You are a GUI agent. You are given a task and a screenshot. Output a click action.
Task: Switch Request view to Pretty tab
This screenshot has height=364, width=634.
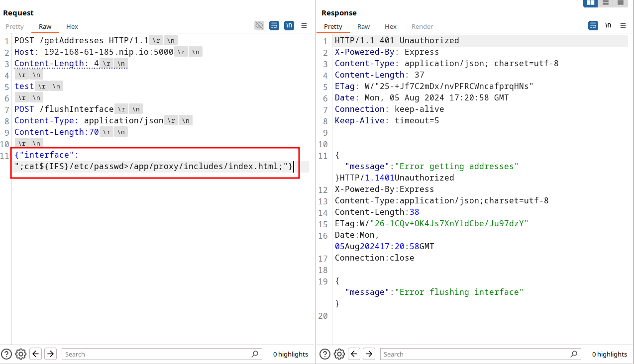coord(15,26)
